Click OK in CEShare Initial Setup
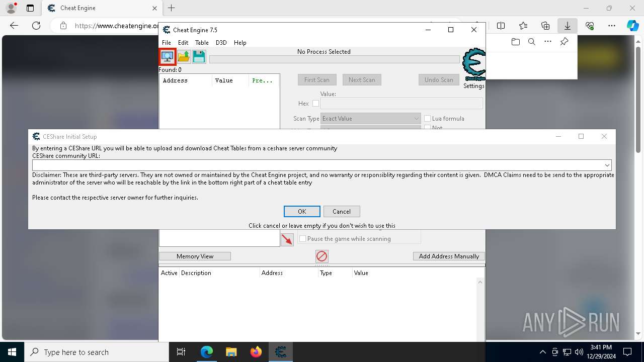644x362 pixels. (x=302, y=212)
